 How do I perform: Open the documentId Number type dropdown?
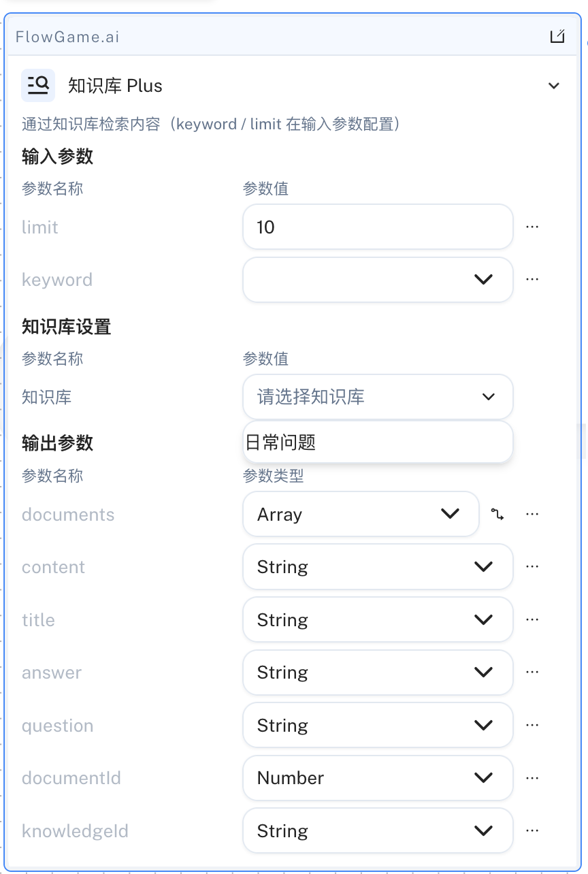click(x=378, y=778)
